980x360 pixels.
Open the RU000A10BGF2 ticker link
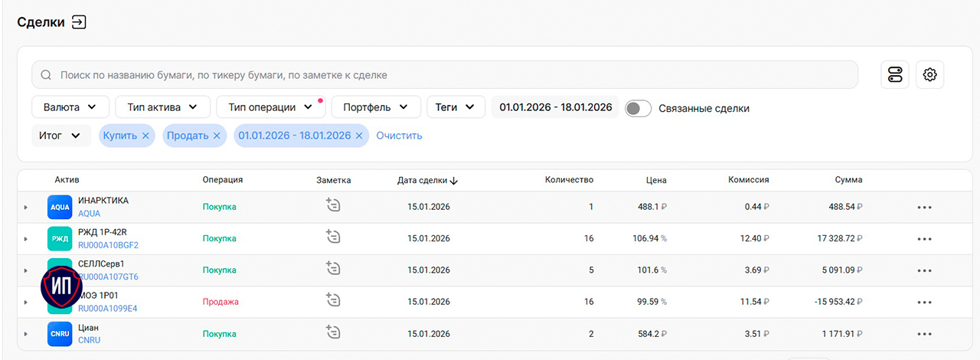(x=108, y=245)
